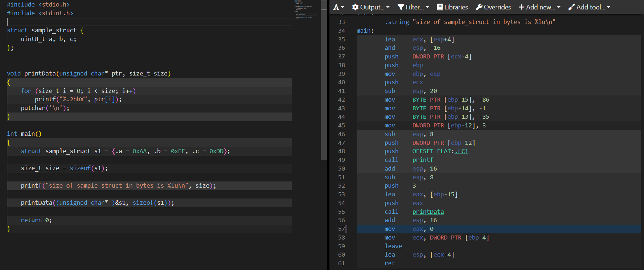Image resolution: width=644 pixels, height=270 pixels.
Task: Place cursor on the 'return 0;' line
Action: click(36, 220)
